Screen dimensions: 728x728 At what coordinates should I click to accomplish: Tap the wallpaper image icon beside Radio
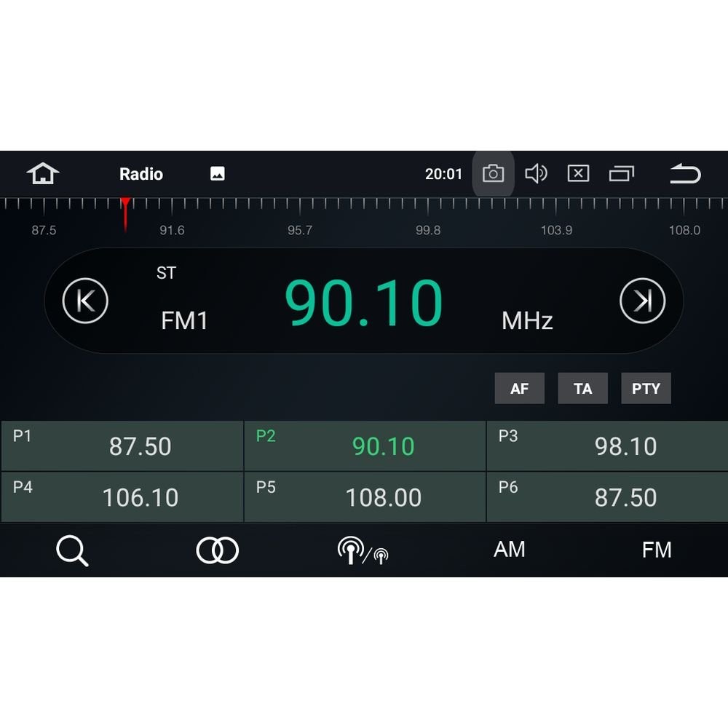(x=216, y=173)
